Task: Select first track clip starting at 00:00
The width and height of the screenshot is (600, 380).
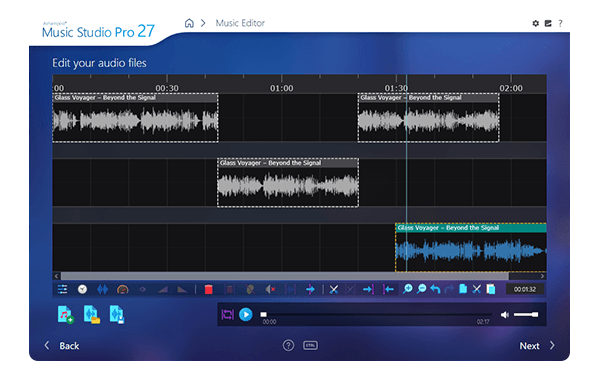Action: [135, 117]
